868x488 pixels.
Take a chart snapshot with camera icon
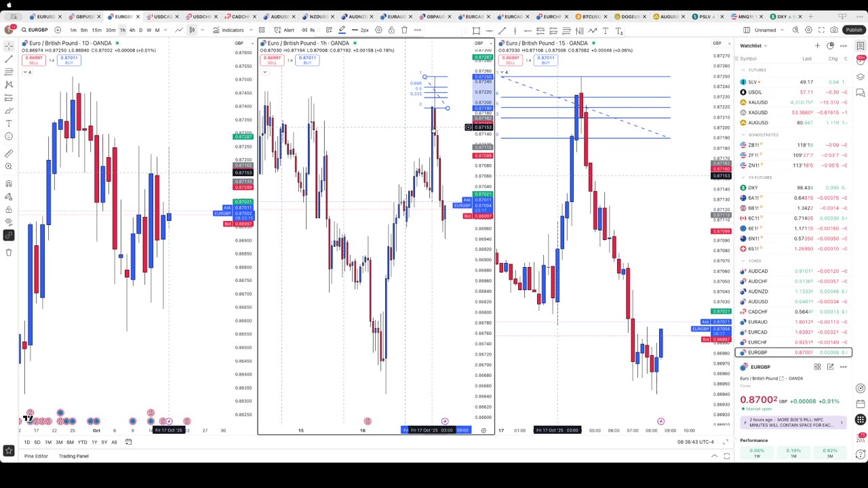click(x=834, y=30)
